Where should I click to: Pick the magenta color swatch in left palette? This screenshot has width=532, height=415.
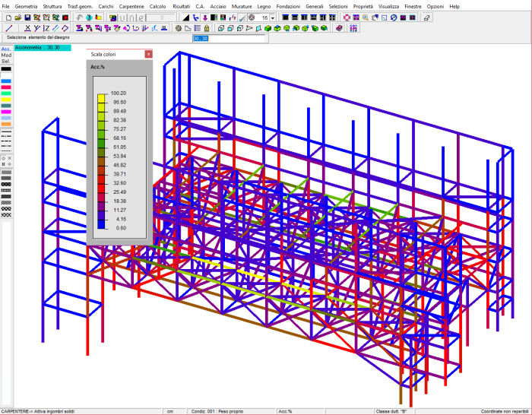coord(6,112)
